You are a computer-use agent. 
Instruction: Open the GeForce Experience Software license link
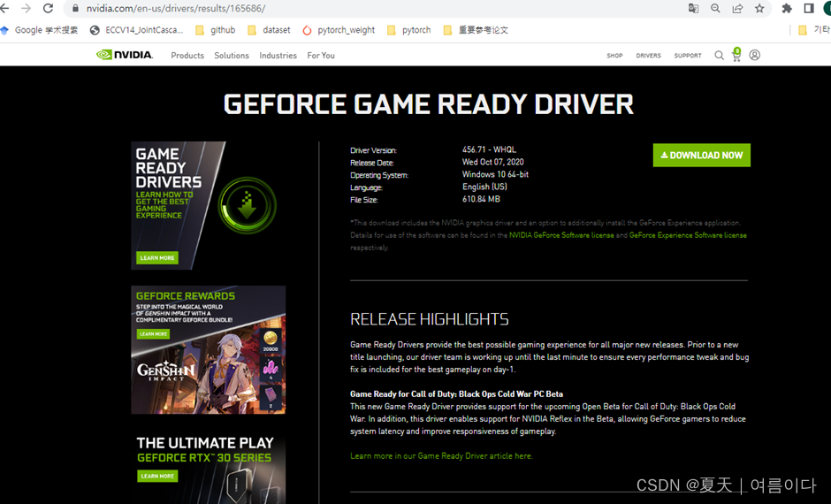[688, 235]
